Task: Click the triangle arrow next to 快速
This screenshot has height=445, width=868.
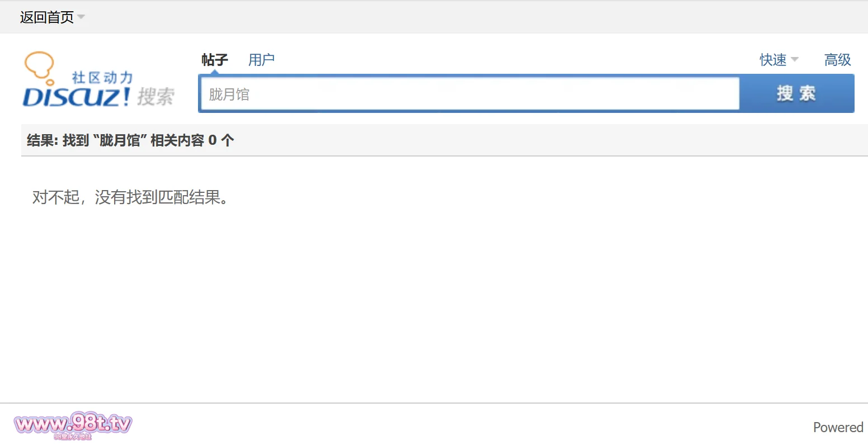Action: click(795, 59)
